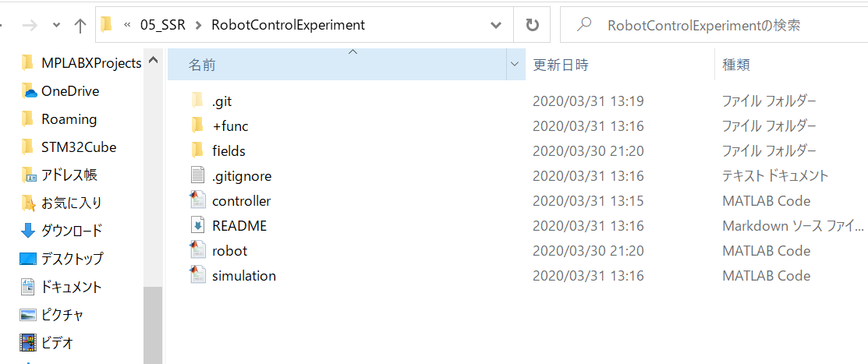Viewport: 868px width, 364px height.
Task: Open the address bar history dropdown
Action: [496, 25]
